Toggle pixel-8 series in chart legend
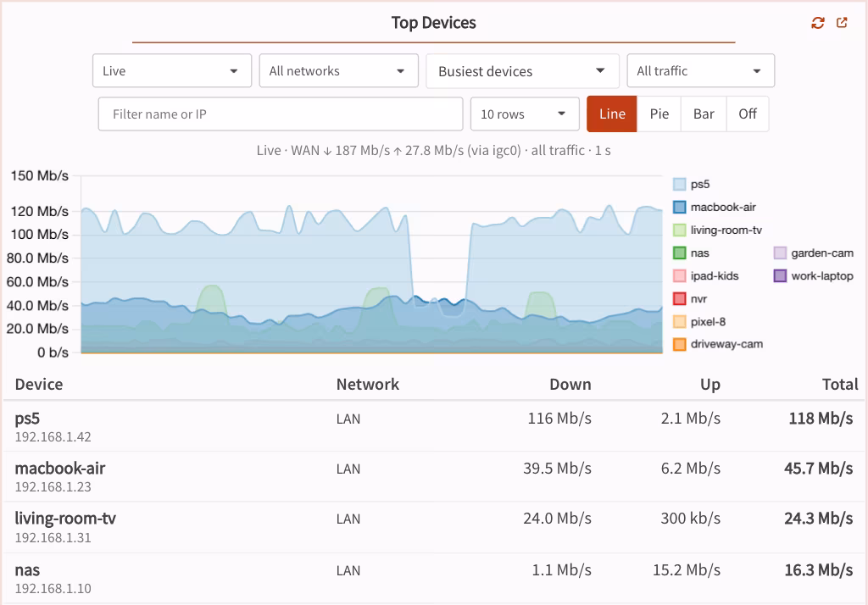 point(699,322)
